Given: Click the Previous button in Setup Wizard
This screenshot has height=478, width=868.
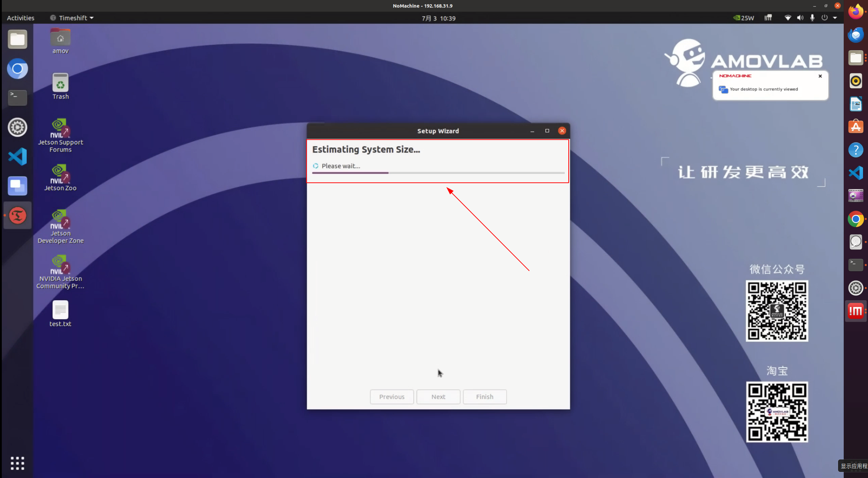Looking at the screenshot, I should pyautogui.click(x=392, y=397).
